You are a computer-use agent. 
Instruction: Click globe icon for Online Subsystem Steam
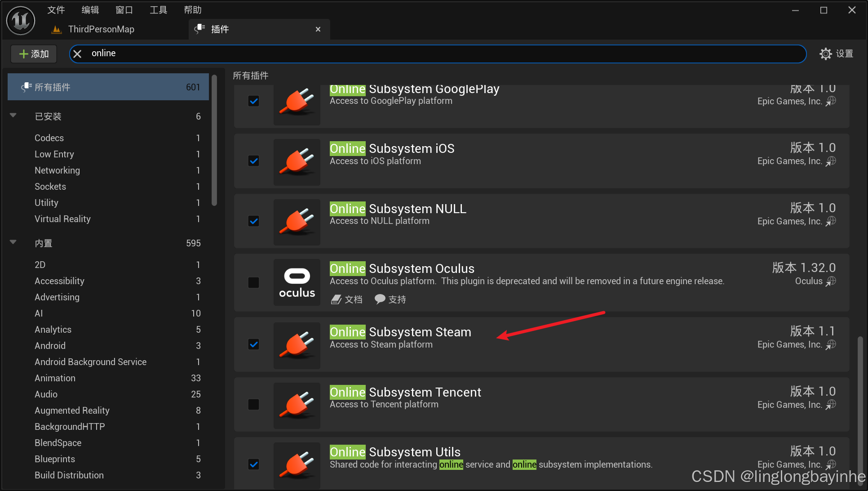(x=831, y=345)
